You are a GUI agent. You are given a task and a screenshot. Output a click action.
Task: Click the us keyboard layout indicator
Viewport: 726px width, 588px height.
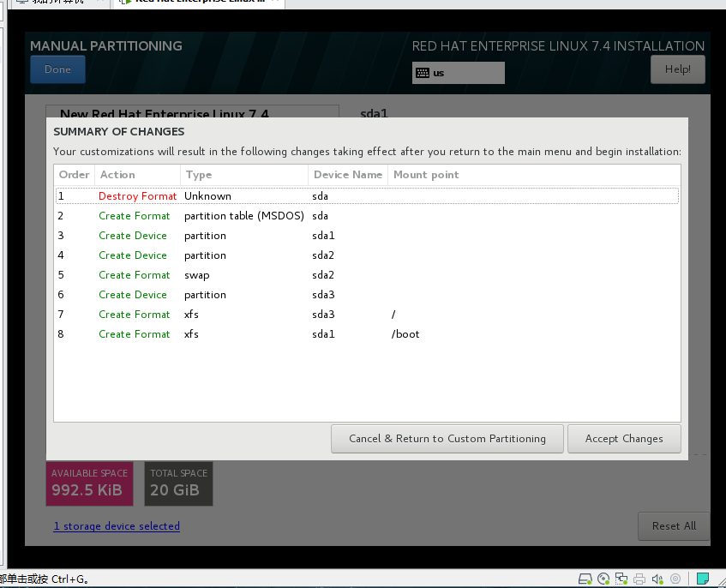(459, 73)
